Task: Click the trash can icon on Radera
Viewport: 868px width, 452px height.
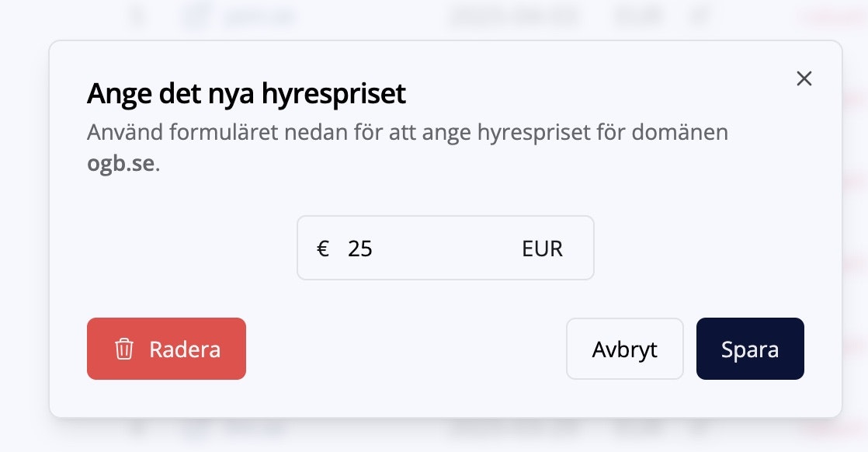Action: click(x=124, y=349)
